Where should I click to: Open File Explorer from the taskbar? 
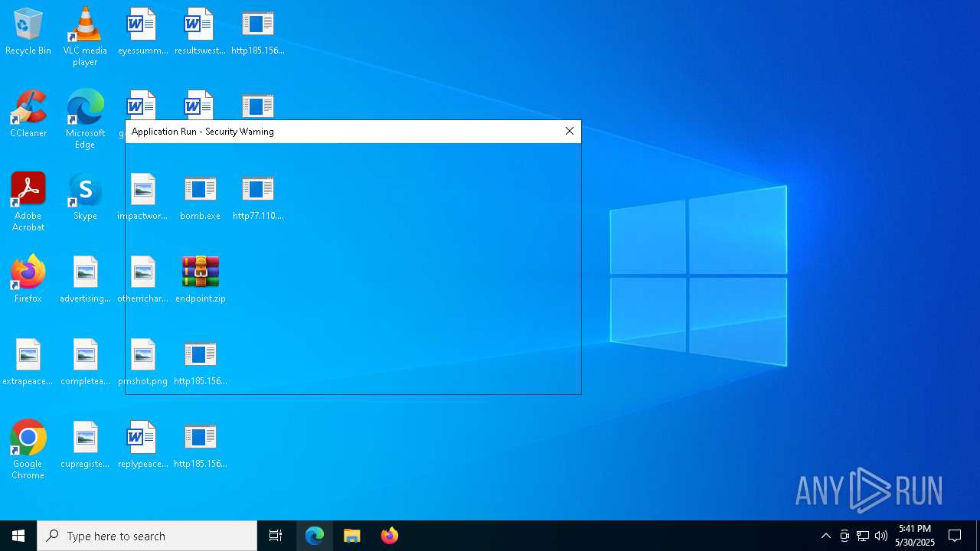(x=352, y=536)
